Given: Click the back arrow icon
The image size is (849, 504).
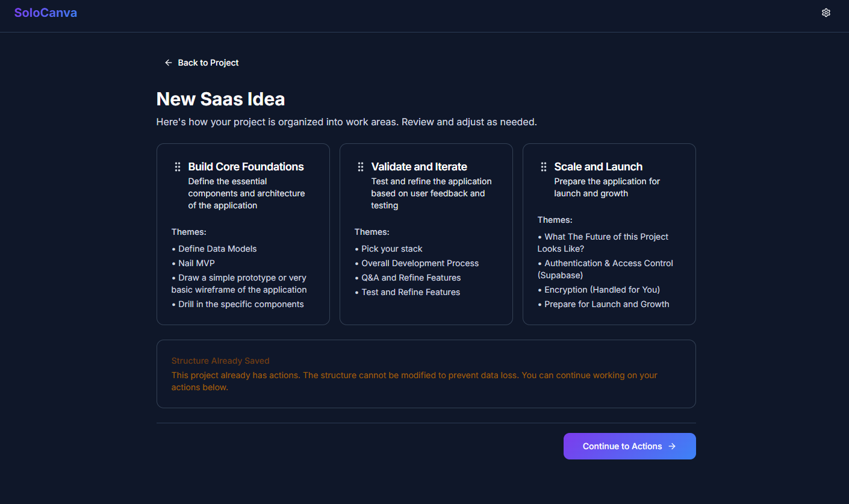Looking at the screenshot, I should pyautogui.click(x=168, y=62).
